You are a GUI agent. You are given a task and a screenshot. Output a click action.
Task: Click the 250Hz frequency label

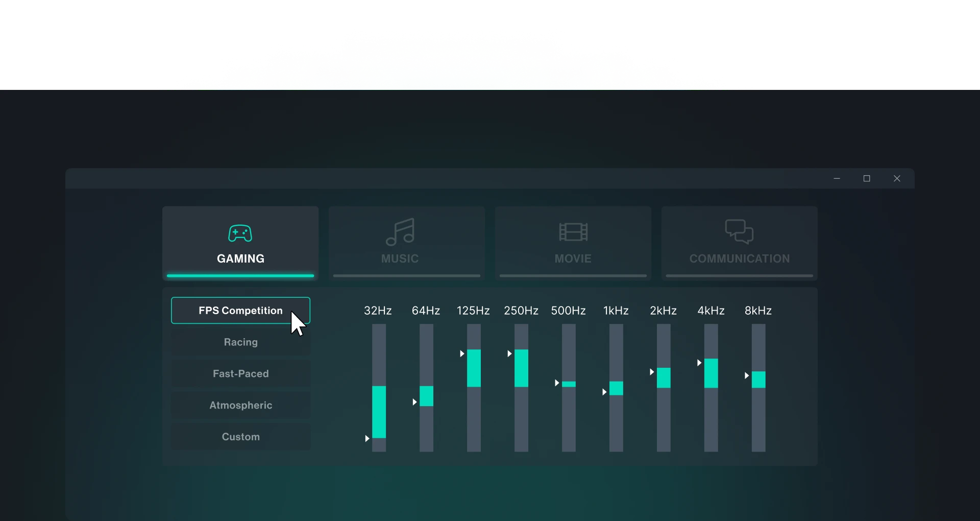coord(521,311)
